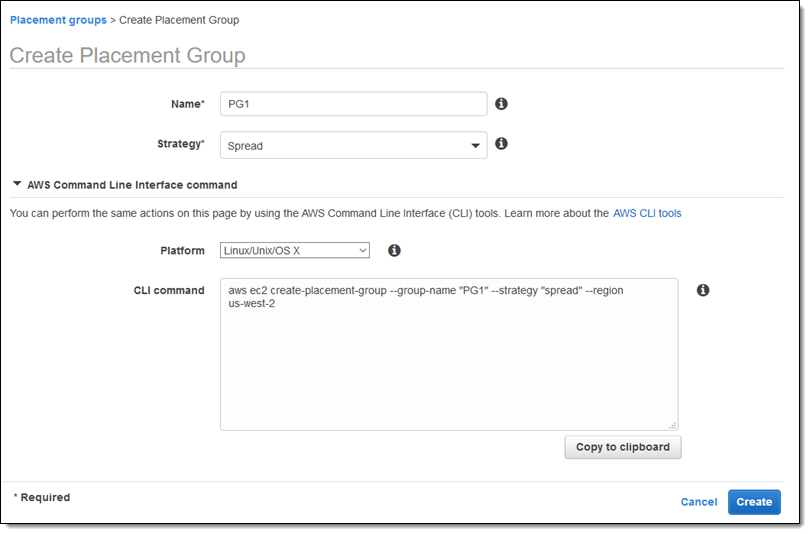
Task: Click the CLI command field label
Action: [169, 290]
